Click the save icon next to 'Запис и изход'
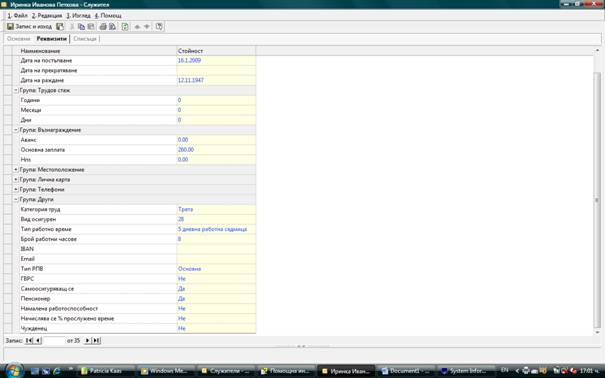This screenshot has height=378, width=605. 60,27
